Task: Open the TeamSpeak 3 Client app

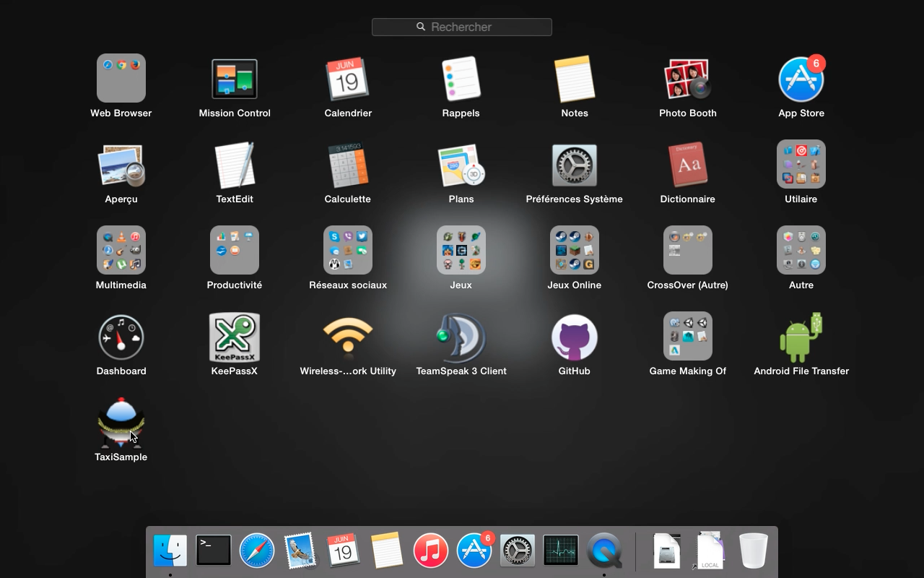Action: point(461,337)
